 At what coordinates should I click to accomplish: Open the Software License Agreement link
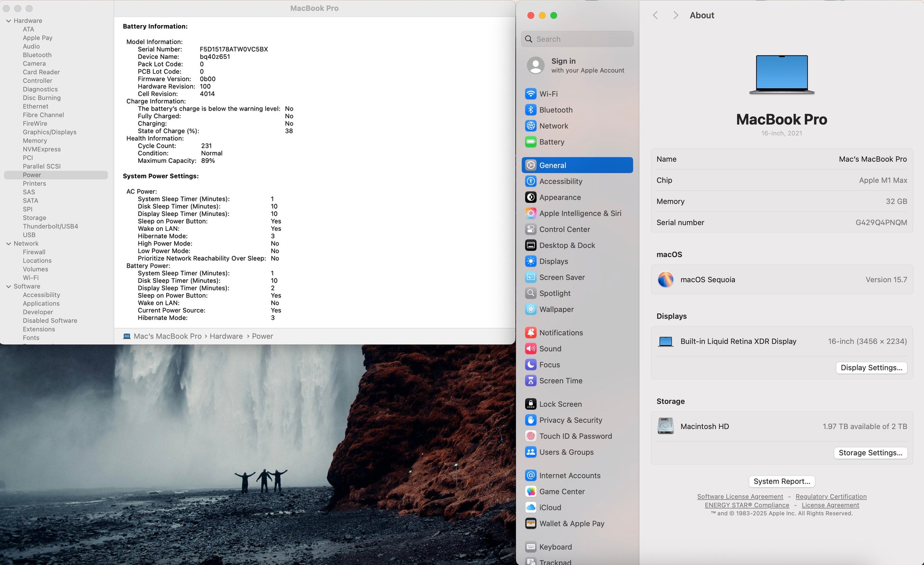[x=740, y=497]
